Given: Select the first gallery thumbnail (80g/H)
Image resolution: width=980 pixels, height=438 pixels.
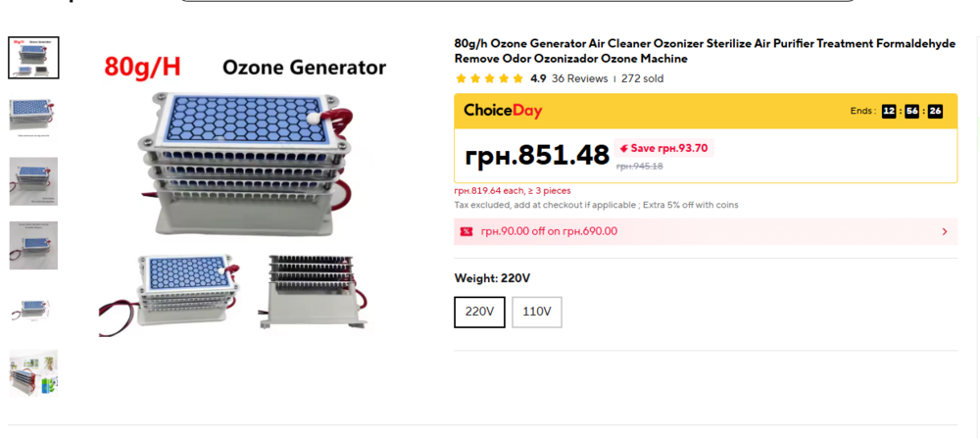Looking at the screenshot, I should (33, 58).
